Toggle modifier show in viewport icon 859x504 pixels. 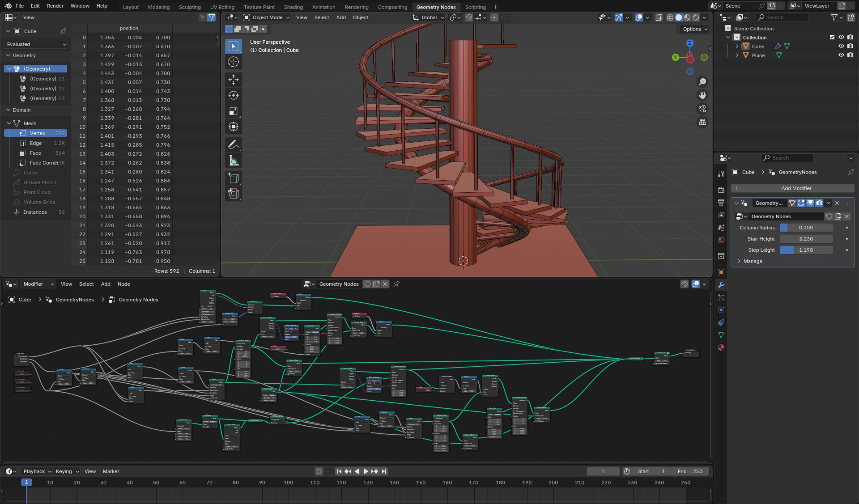[x=810, y=203]
